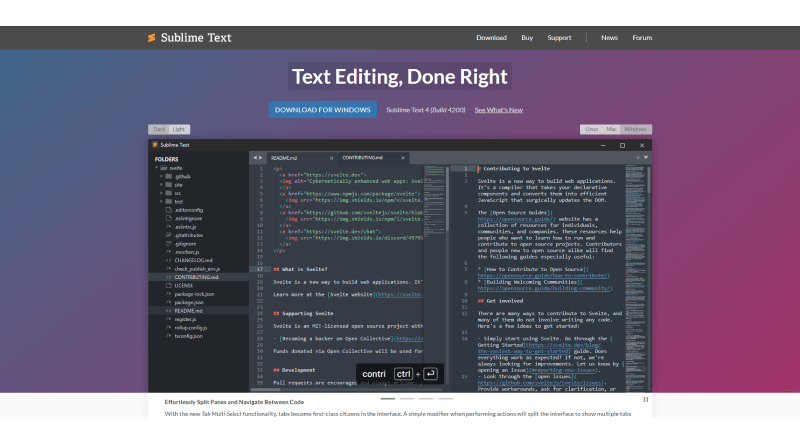Open the tab list dropdown arrow

pos(646,158)
